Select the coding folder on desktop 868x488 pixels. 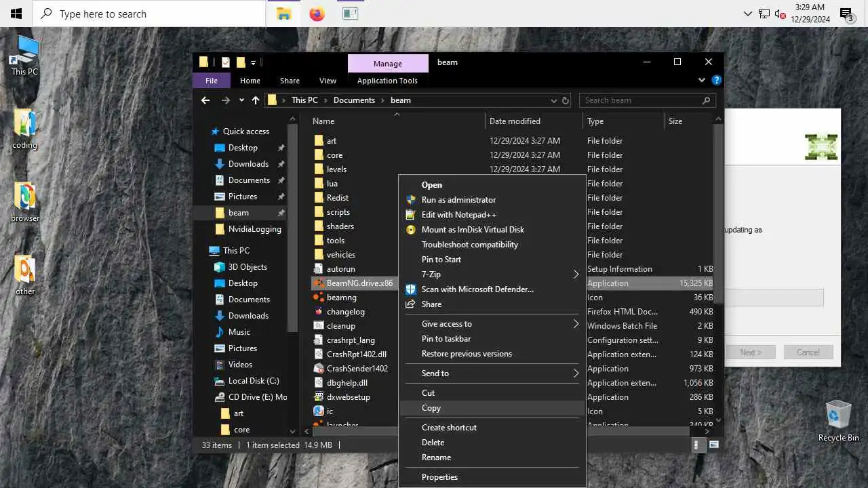[25, 129]
